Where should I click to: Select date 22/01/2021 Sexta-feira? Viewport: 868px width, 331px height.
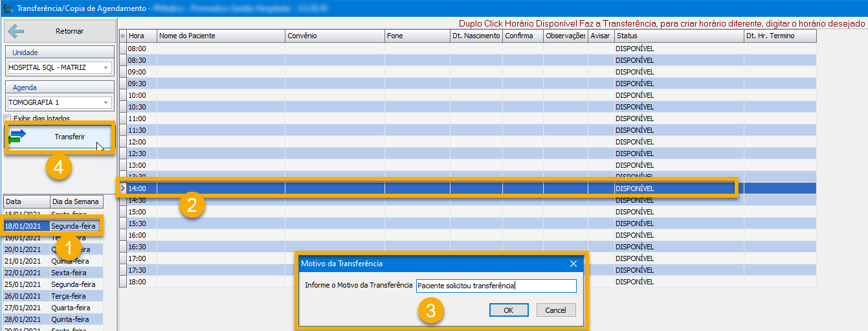pos(52,273)
